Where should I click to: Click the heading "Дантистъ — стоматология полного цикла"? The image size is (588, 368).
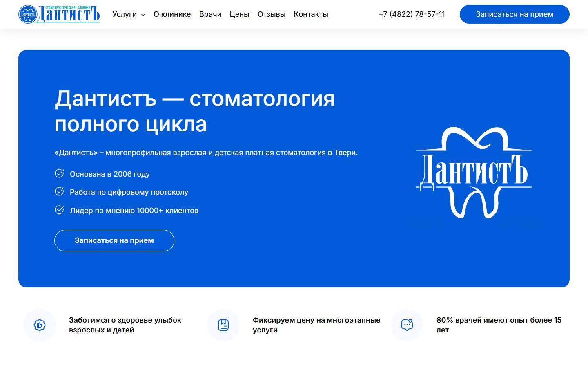point(195,111)
